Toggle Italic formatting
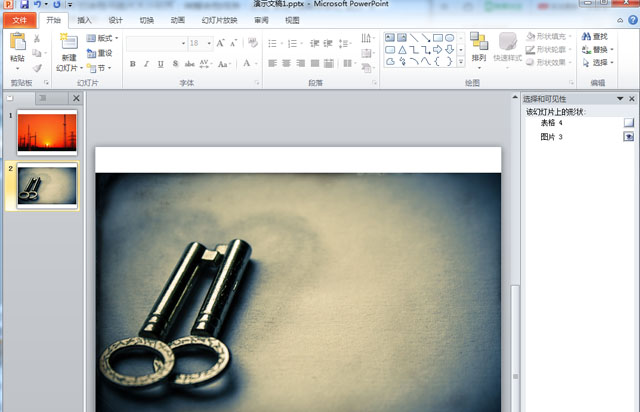Image resolution: width=640 pixels, height=412 pixels. tap(146, 64)
